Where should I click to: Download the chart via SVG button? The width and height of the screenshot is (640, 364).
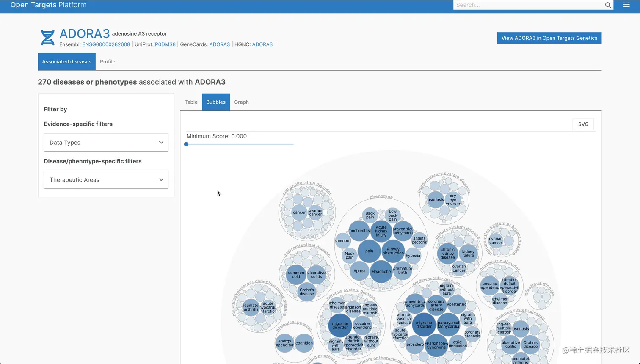[x=583, y=124]
